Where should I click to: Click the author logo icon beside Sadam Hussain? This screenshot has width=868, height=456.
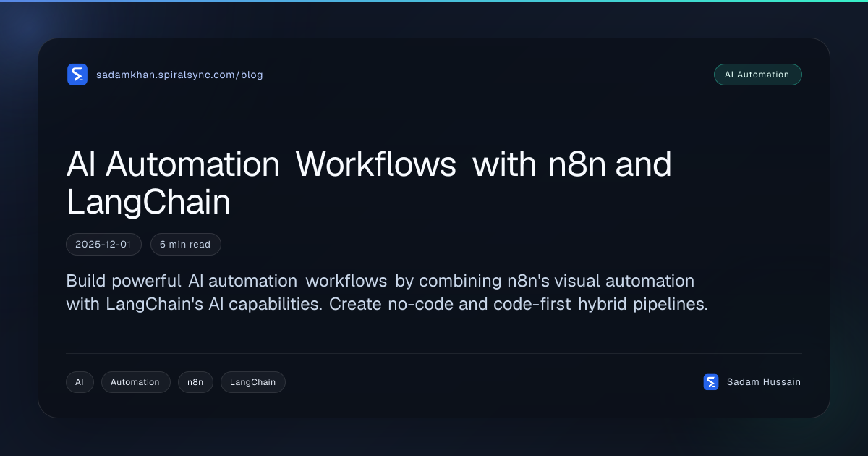coord(711,382)
